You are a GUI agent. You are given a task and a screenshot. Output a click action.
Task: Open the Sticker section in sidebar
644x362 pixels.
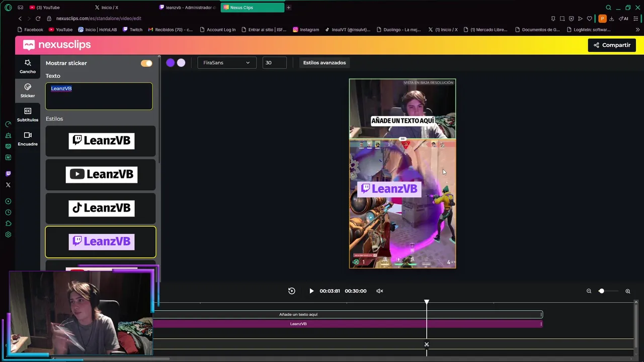[x=28, y=90]
